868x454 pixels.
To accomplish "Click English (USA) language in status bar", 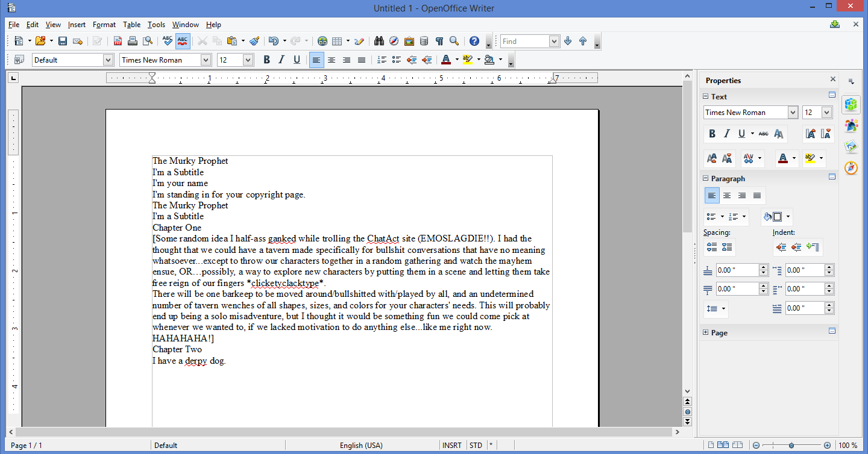I will click(361, 446).
